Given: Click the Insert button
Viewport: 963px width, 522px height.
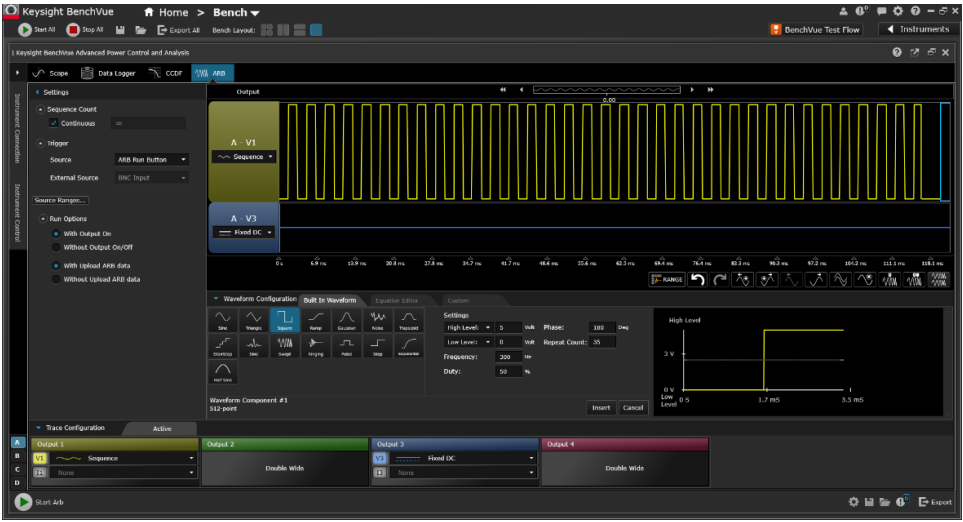Looking at the screenshot, I should [x=601, y=408].
